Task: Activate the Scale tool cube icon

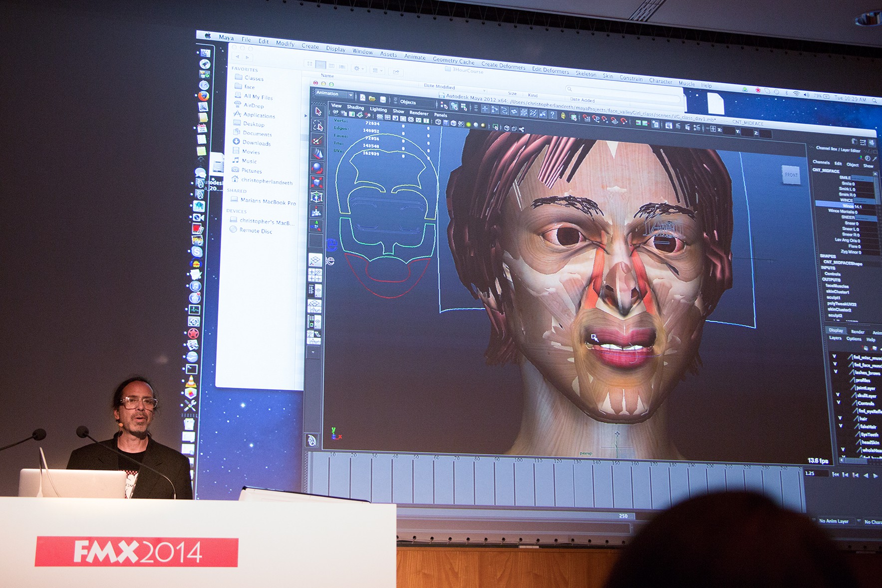Action: [316, 182]
